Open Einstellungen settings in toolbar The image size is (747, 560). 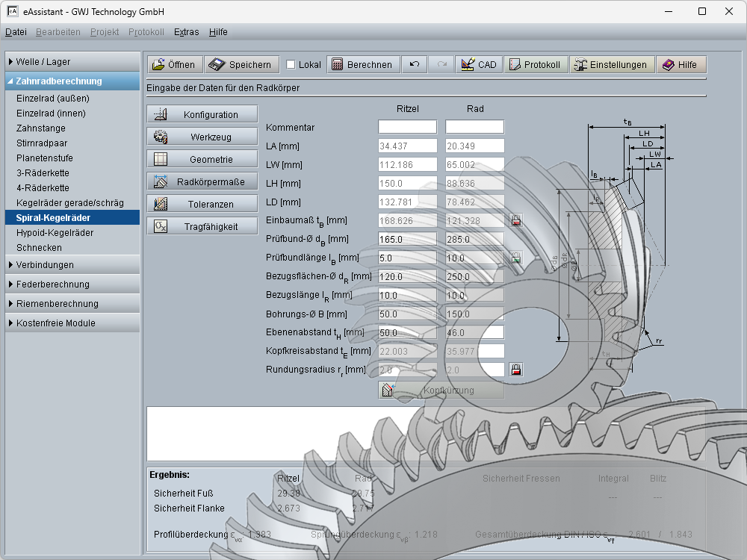tap(612, 65)
